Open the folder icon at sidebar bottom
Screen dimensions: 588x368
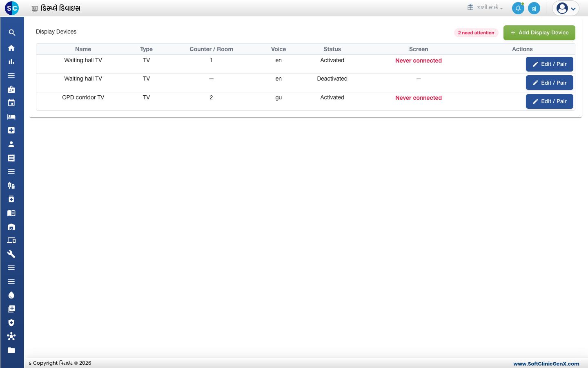point(11,350)
